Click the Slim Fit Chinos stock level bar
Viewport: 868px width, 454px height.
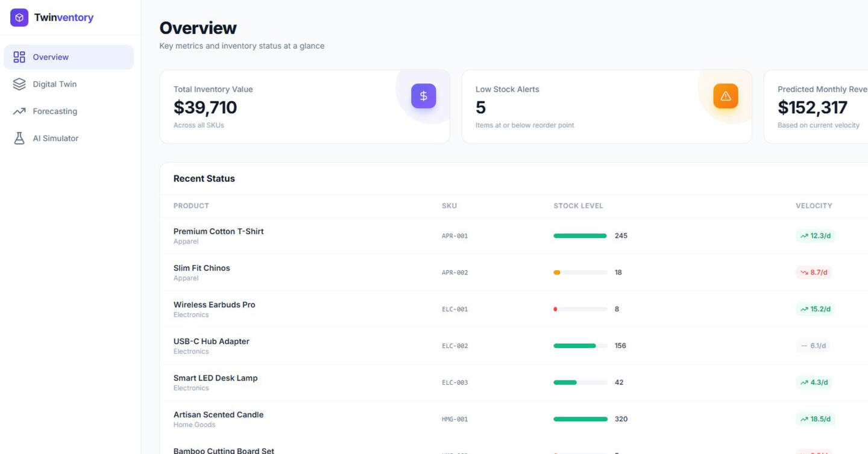coord(580,273)
